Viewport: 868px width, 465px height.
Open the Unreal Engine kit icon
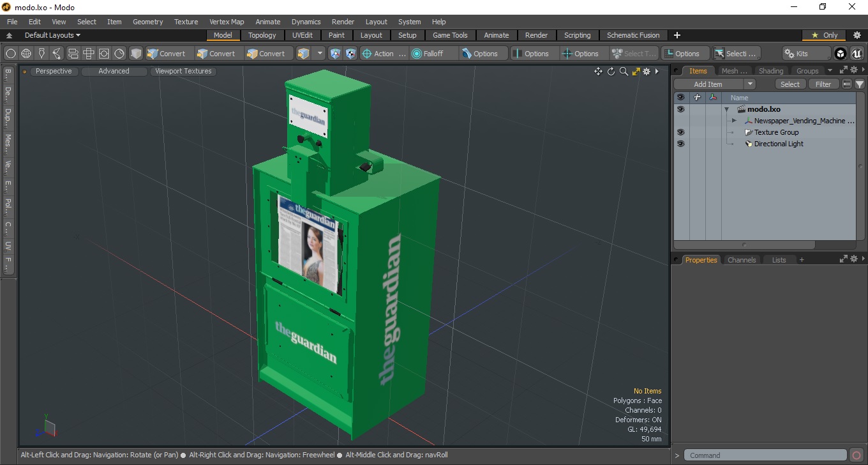click(x=857, y=54)
